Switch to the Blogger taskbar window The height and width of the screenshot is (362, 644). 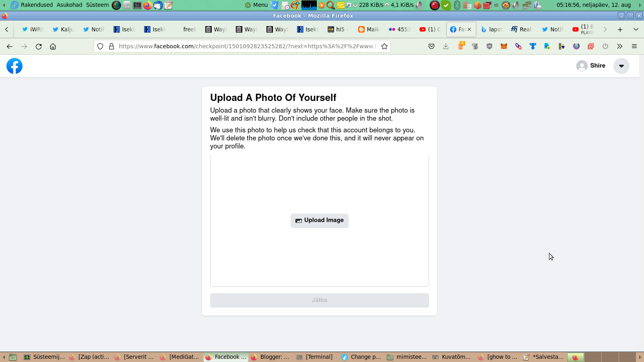click(270, 357)
